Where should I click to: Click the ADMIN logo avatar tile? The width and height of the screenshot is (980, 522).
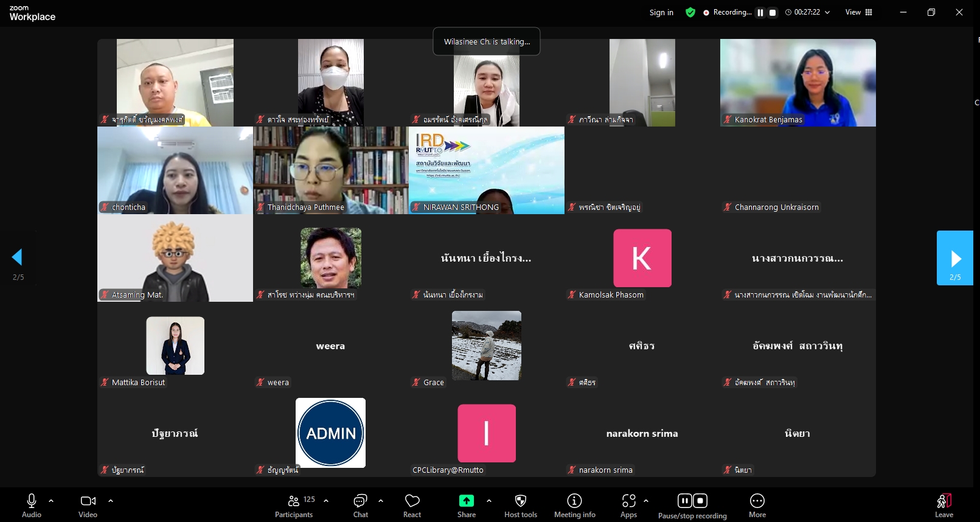coord(331,433)
